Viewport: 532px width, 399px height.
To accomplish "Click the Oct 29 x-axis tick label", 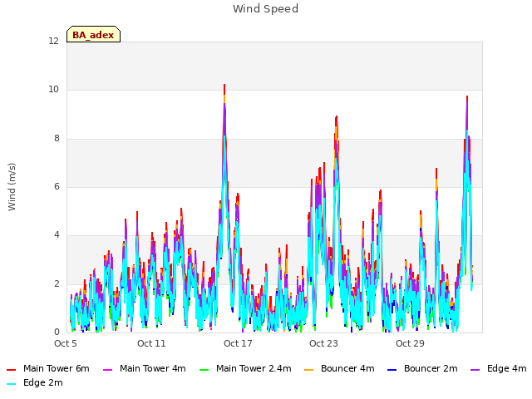I will click(x=410, y=343).
